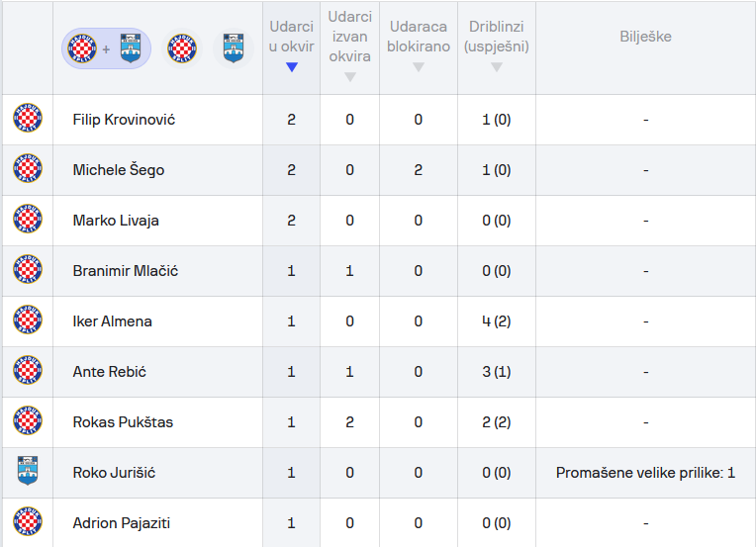This screenshot has height=547, width=756.
Task: Click the blue sort arrow under Udarci u okvir
Action: [291, 67]
